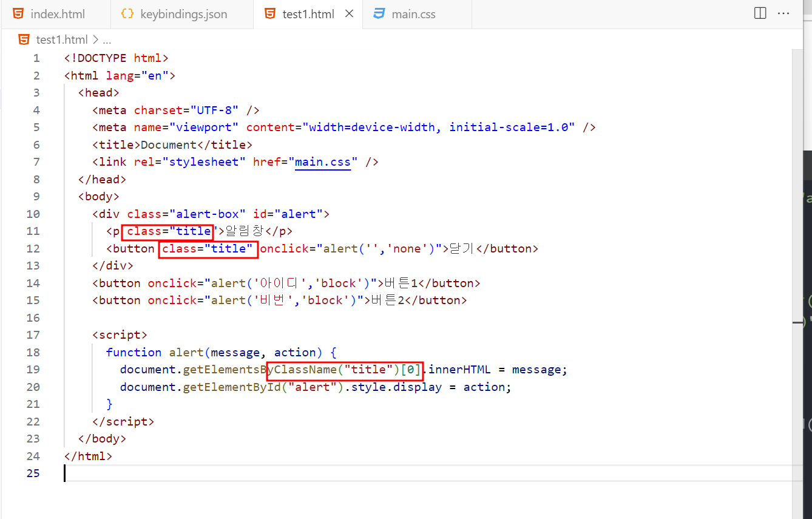Click the lang="en" attribute on line 2
The height and width of the screenshot is (519, 812).
(137, 76)
